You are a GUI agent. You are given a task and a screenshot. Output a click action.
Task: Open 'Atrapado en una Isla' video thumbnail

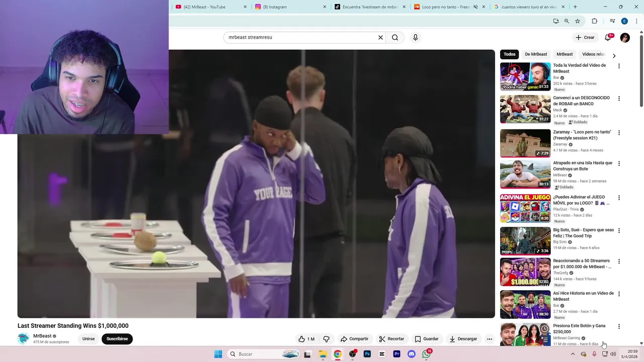525,174
